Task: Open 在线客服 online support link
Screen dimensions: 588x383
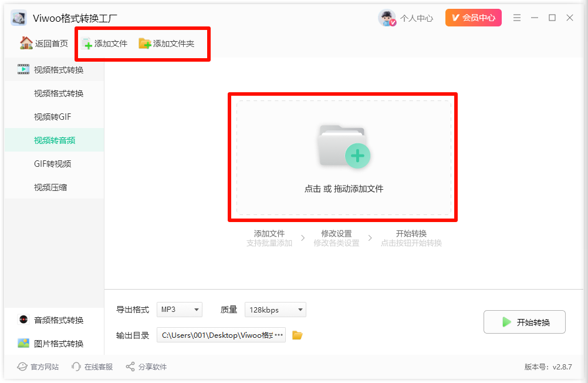Action: click(92, 367)
